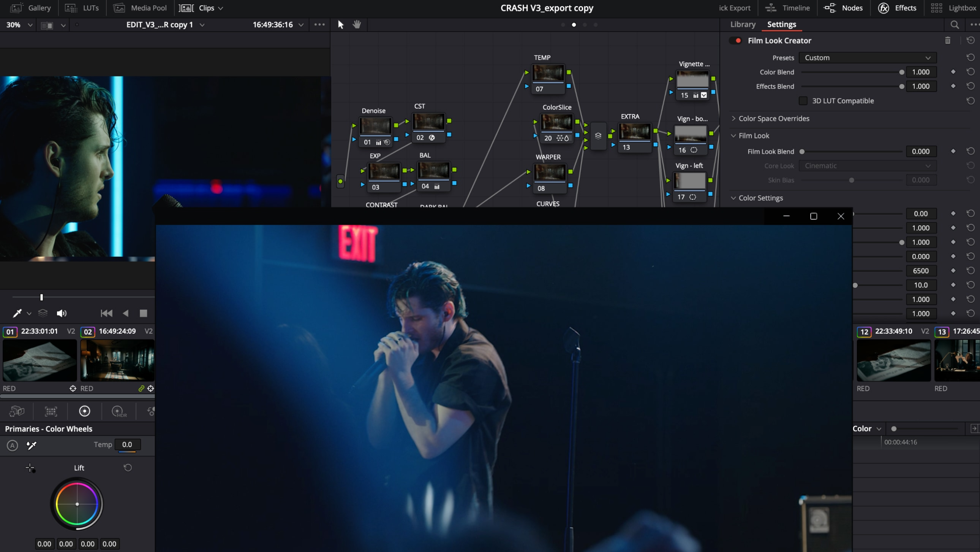Switch to the Library tab
Screen dimensions: 980x552
point(742,24)
